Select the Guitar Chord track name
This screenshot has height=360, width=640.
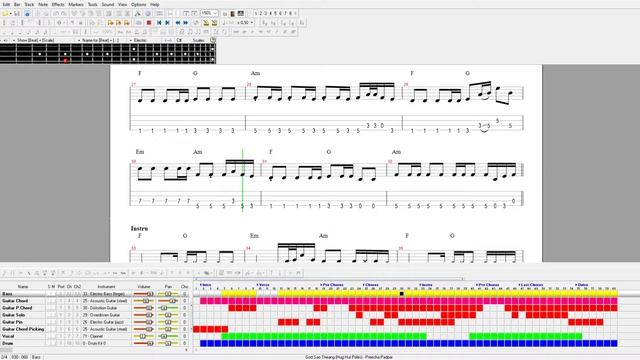15,301
